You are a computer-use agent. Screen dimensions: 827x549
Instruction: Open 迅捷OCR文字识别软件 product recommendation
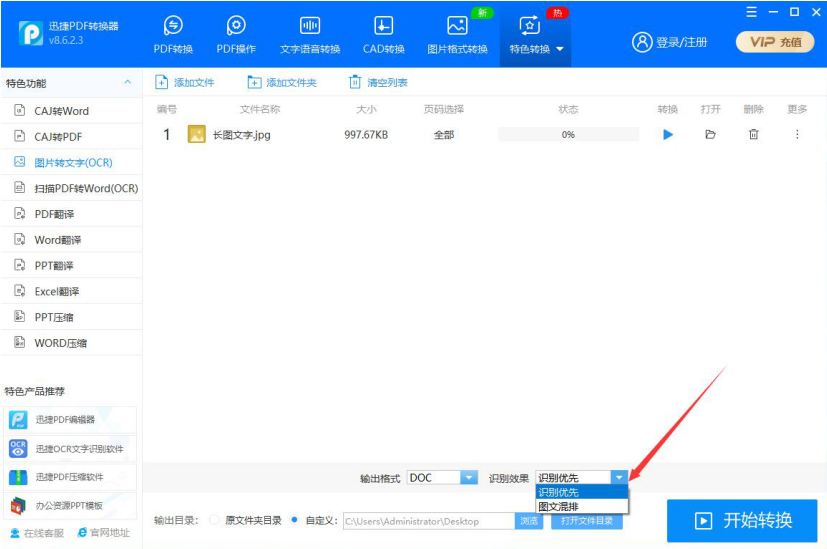pyautogui.click(x=70, y=449)
